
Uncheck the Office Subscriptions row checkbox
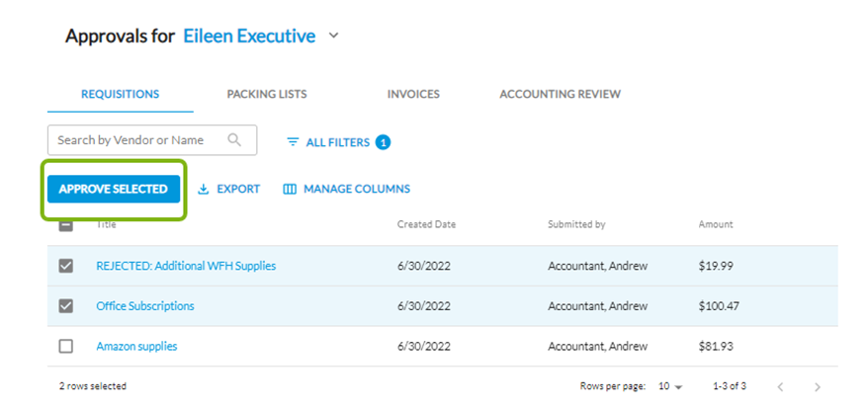pos(66,306)
